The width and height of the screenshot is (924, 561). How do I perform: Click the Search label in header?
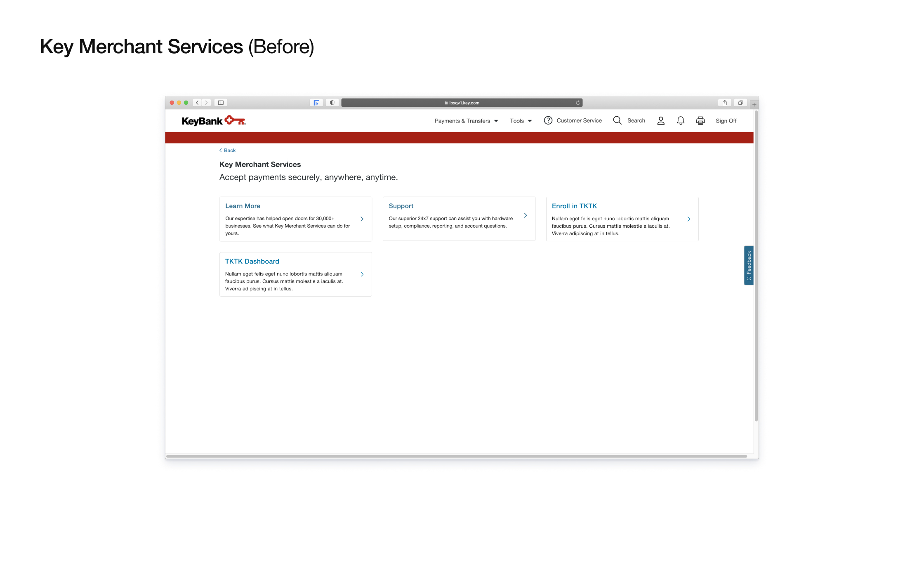[636, 120]
